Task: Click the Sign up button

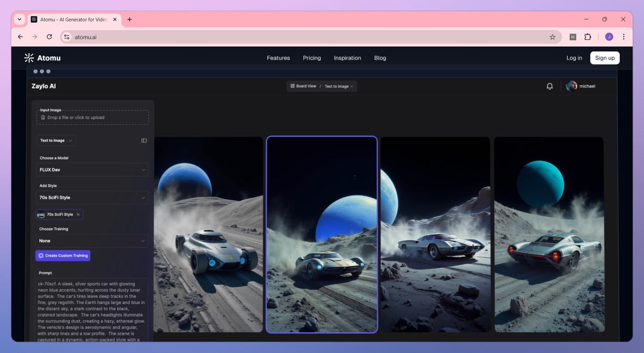Action: point(605,58)
